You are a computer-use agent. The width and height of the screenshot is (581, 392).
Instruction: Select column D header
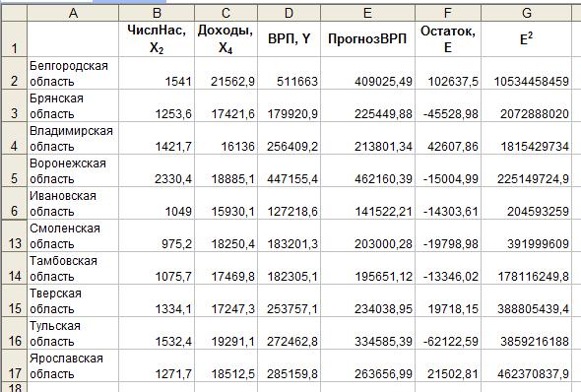[289, 13]
